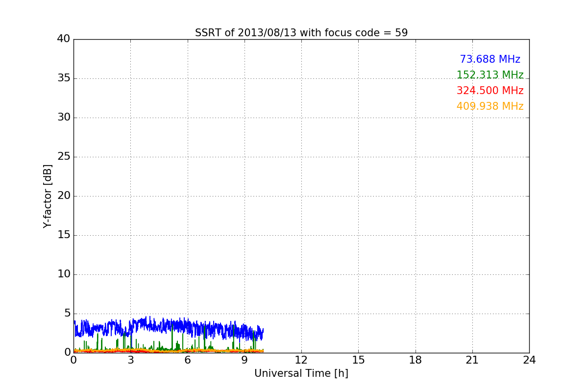Click the y-axis tick label 40

[64, 39]
